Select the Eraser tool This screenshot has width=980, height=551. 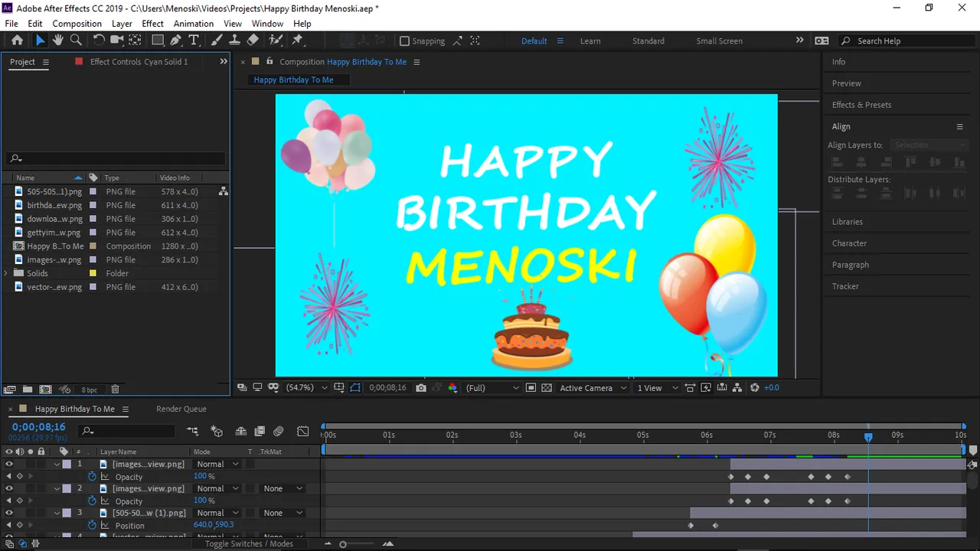(253, 41)
